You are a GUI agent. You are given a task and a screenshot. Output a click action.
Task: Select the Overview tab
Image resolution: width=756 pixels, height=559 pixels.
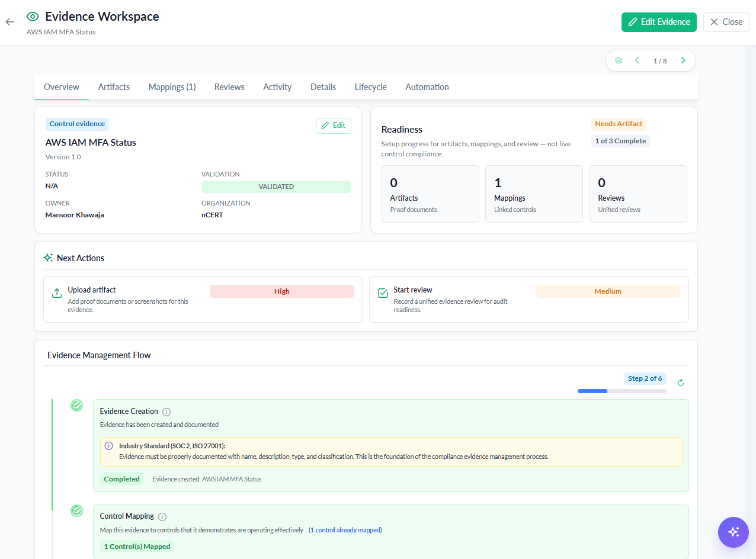(62, 87)
